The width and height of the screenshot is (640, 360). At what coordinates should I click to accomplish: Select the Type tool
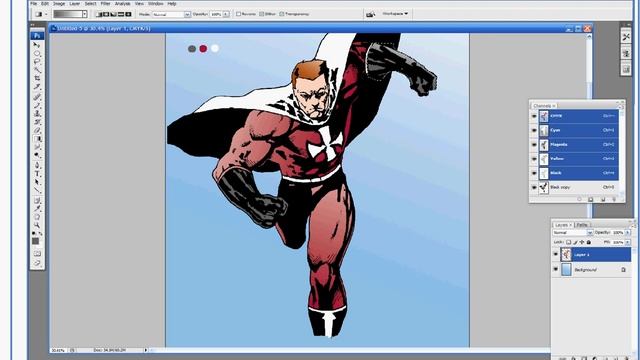[x=37, y=174]
